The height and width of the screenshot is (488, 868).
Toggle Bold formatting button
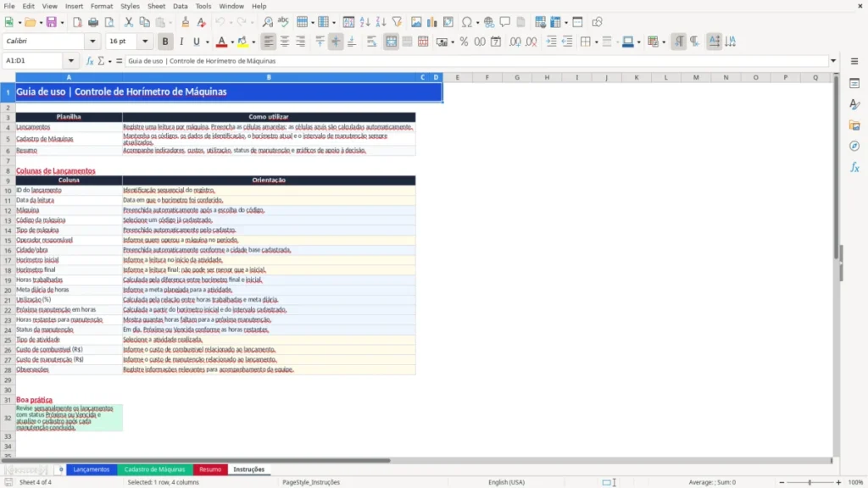(165, 42)
